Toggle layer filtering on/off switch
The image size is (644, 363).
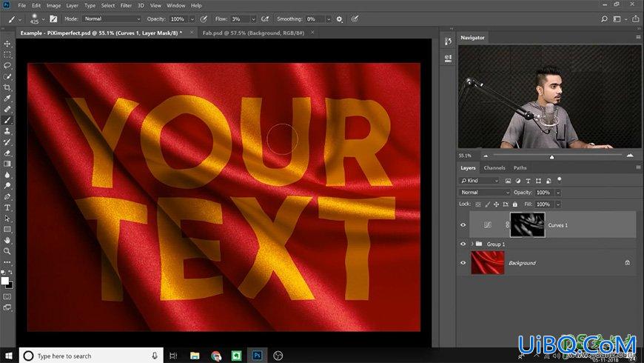tap(560, 180)
